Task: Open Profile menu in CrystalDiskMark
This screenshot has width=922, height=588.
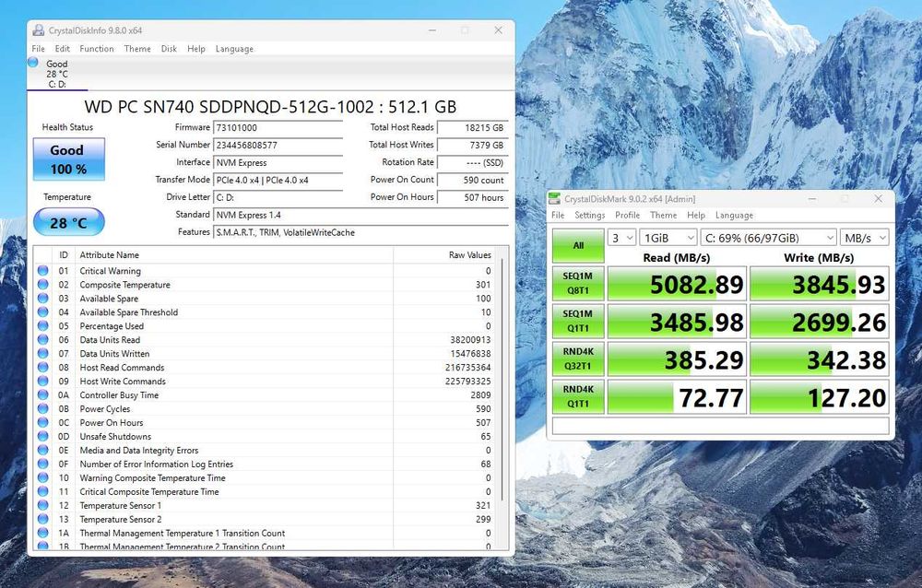Action: (x=627, y=216)
